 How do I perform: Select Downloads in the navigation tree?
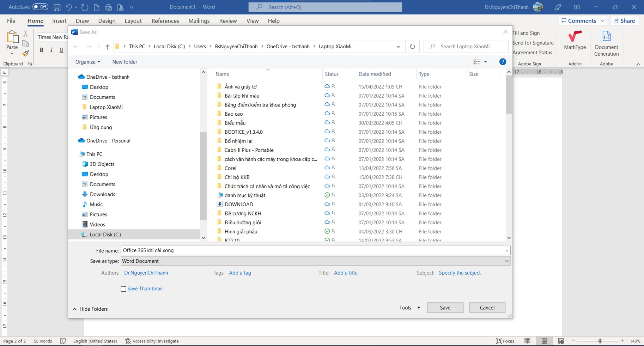pyautogui.click(x=102, y=194)
